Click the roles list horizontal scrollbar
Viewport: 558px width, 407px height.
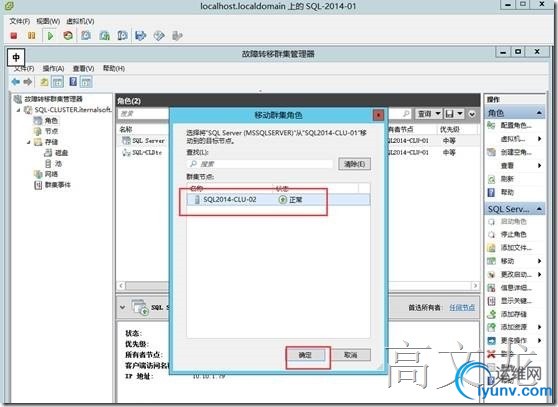pos(298,286)
